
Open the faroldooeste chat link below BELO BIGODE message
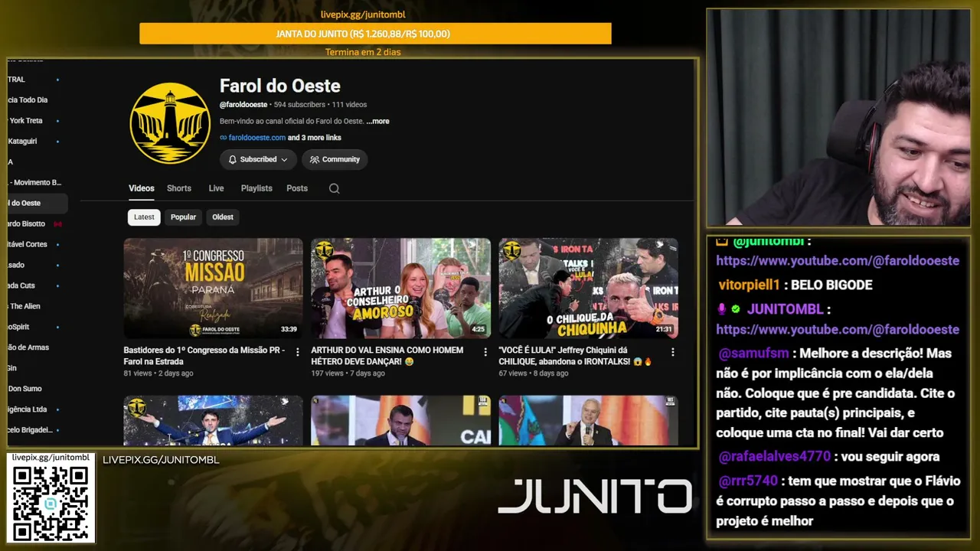tap(838, 330)
